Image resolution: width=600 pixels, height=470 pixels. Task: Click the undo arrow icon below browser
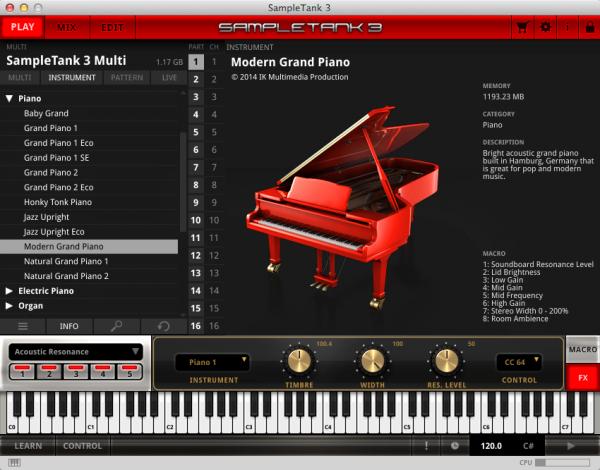point(162,326)
